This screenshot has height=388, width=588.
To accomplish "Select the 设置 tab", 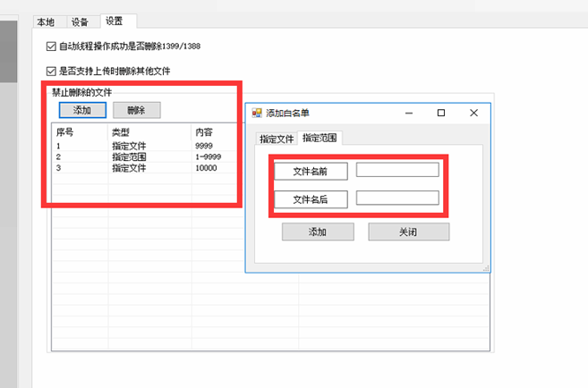I will coord(118,21).
